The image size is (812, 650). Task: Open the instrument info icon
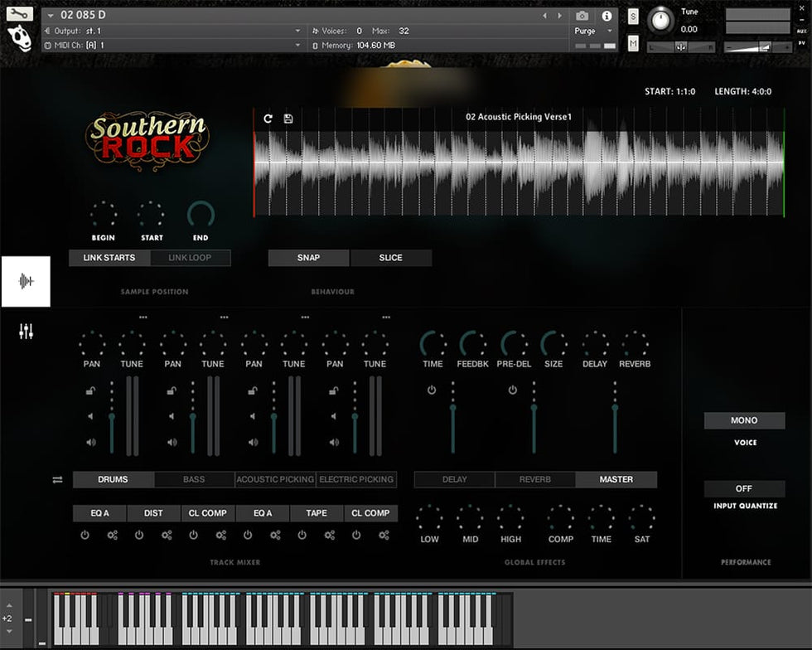pos(607,16)
